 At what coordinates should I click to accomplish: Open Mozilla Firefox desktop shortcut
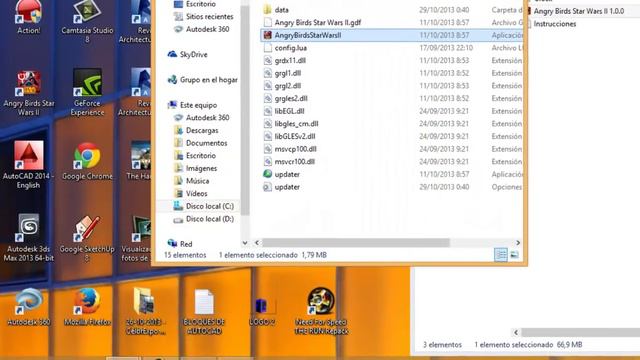pos(87,307)
